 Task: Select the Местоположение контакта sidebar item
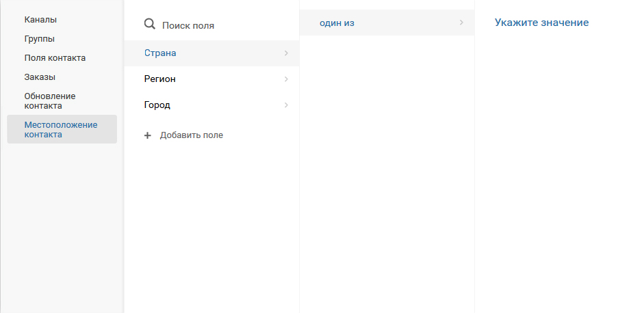[60, 129]
